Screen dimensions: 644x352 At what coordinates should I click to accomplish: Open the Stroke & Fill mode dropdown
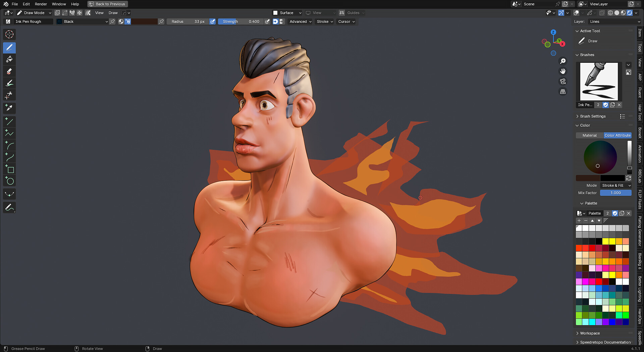[x=616, y=185]
